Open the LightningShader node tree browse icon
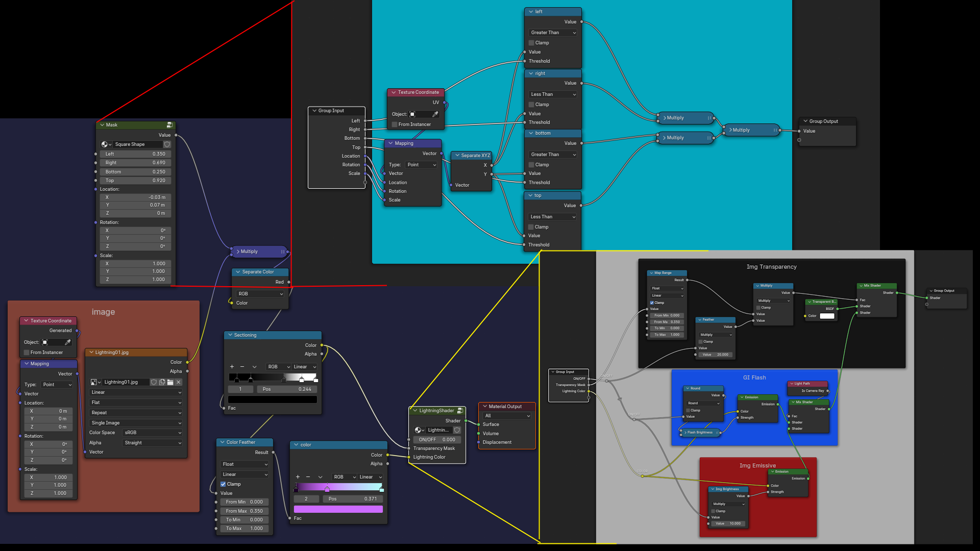The width and height of the screenshot is (980, 551). (420, 430)
